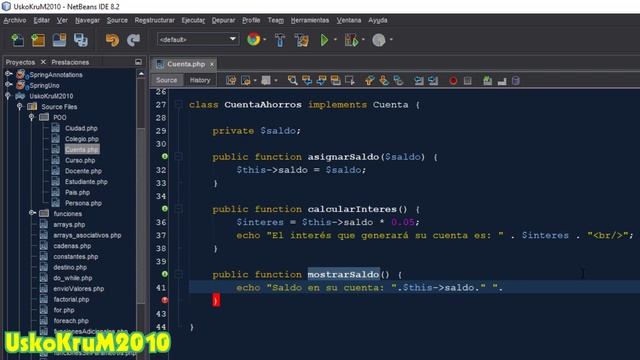Open the dropdown arrow beside Debug icon
Screen dimensions: 640x360
(x=363, y=40)
